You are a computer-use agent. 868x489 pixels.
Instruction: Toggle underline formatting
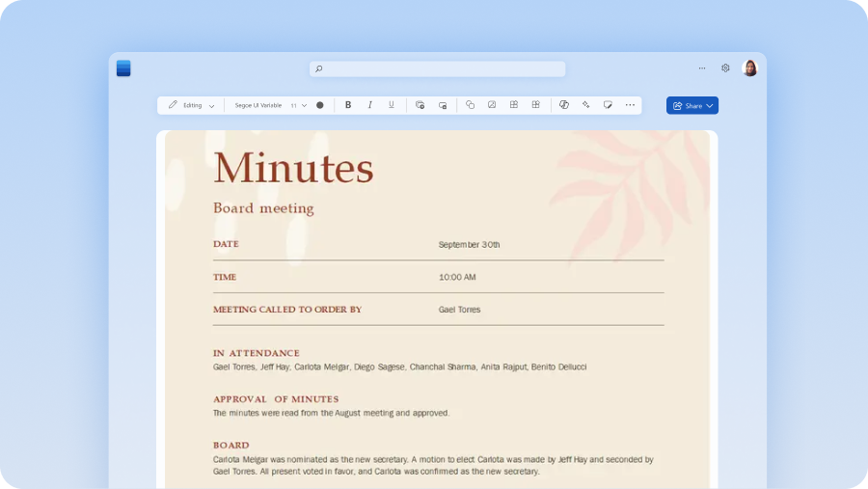[391, 105]
